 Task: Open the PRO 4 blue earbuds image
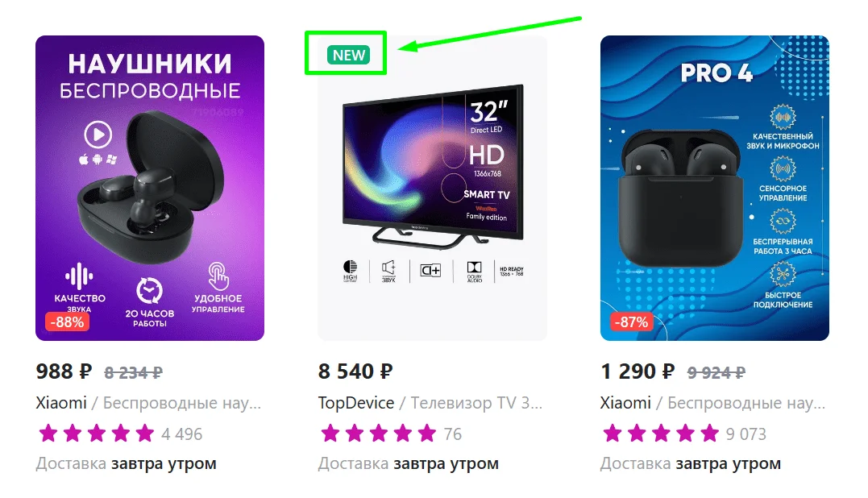715,188
